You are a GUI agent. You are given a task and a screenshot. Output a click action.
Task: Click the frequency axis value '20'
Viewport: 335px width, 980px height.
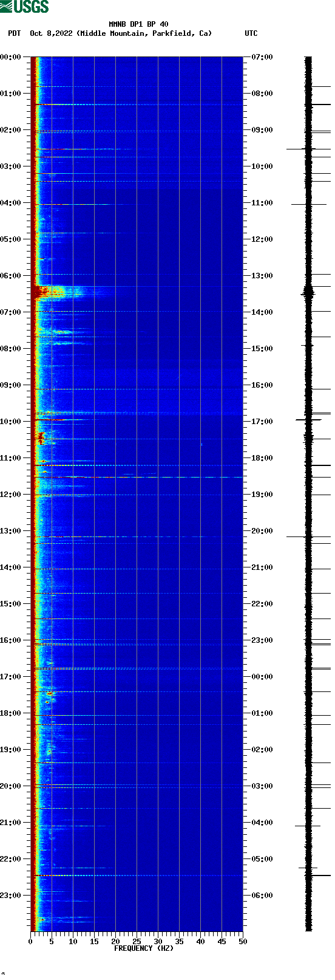point(115,942)
